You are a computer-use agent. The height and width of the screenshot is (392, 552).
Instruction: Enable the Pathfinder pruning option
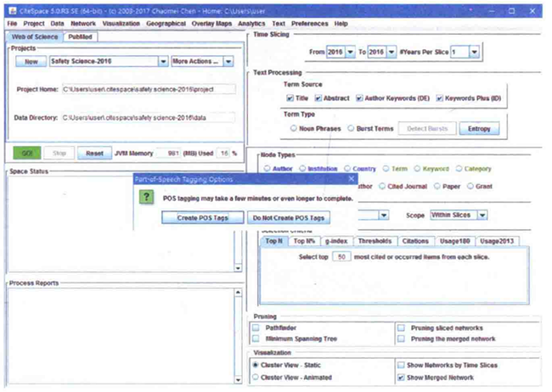click(257, 328)
